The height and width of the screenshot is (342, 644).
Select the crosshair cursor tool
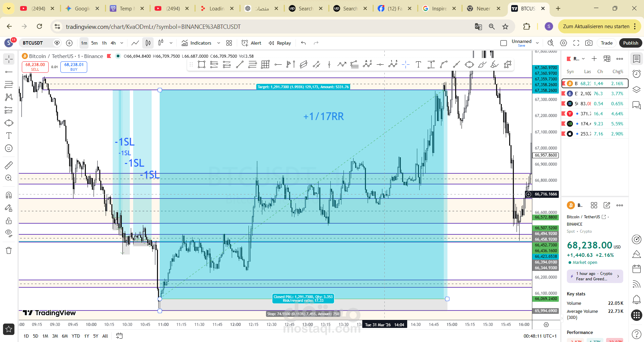[x=9, y=59]
